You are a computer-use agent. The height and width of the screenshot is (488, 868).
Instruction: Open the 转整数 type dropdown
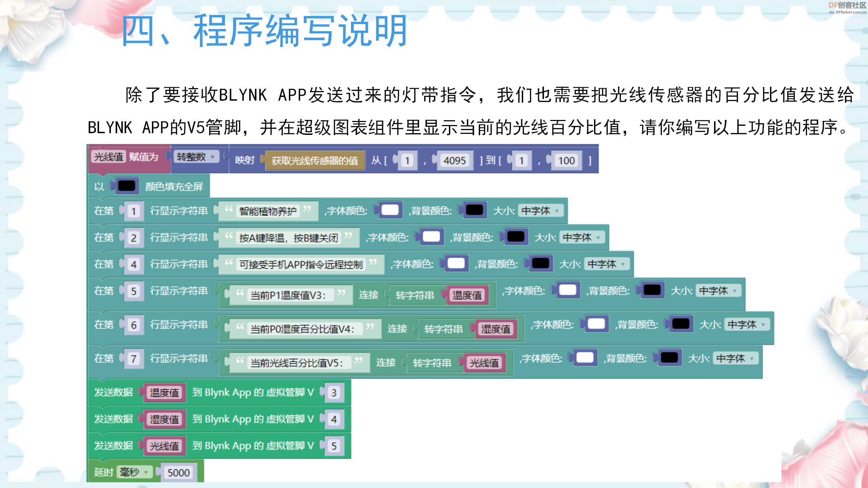pos(196,157)
